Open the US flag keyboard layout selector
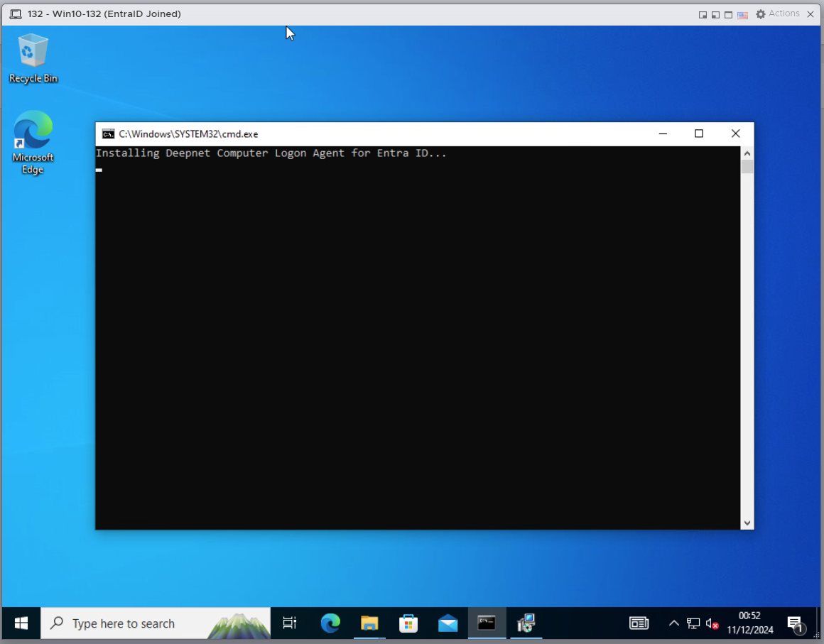Image resolution: width=824 pixels, height=644 pixels. 742,14
